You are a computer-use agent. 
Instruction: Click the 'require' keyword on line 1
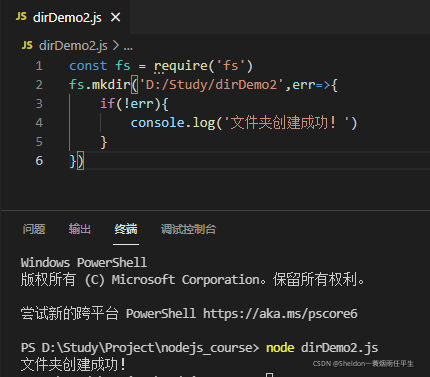point(181,66)
